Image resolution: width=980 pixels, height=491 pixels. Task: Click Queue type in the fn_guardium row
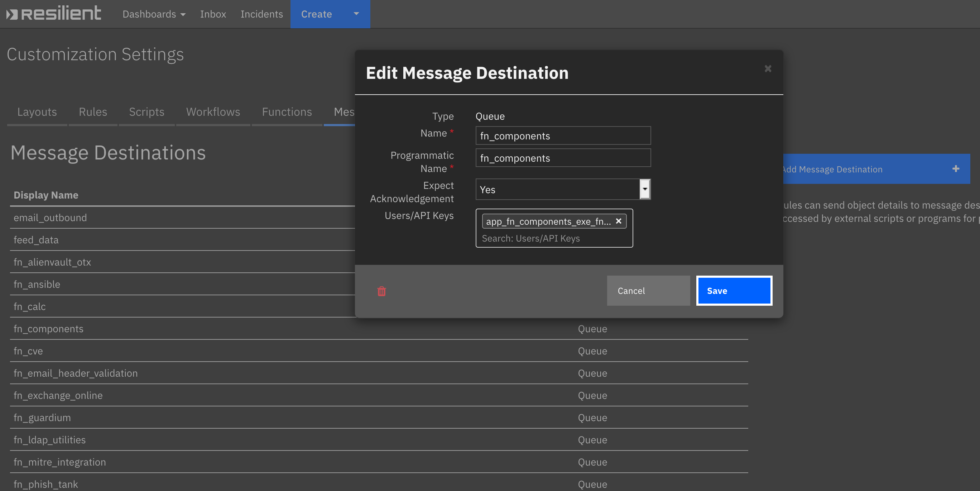point(592,418)
